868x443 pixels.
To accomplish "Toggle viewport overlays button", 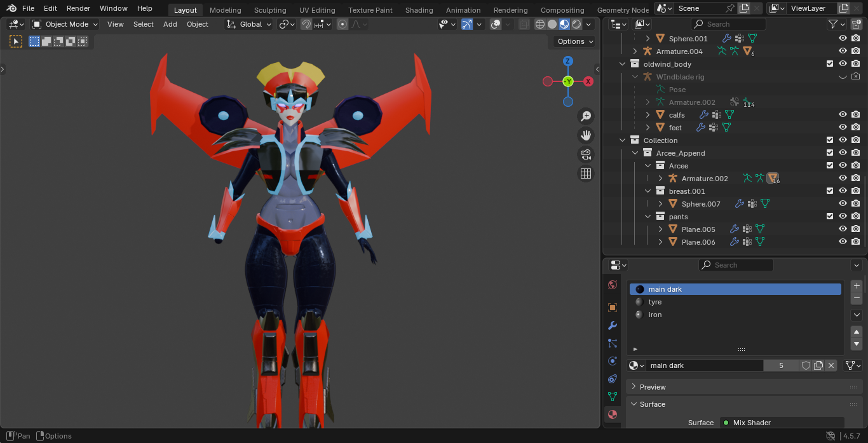I will click(496, 24).
